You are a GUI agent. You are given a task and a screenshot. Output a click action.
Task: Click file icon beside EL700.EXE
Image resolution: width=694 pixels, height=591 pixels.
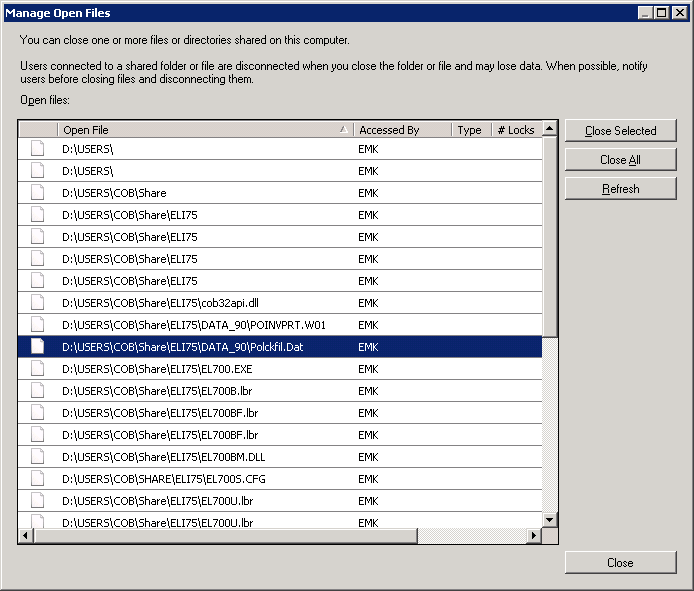click(38, 368)
